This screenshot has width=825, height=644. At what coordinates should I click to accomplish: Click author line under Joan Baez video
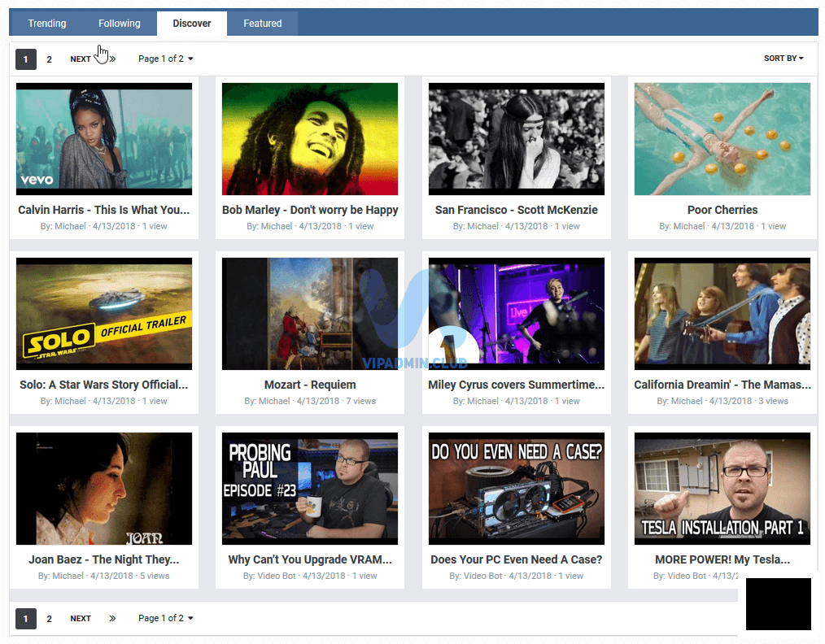[x=104, y=577]
